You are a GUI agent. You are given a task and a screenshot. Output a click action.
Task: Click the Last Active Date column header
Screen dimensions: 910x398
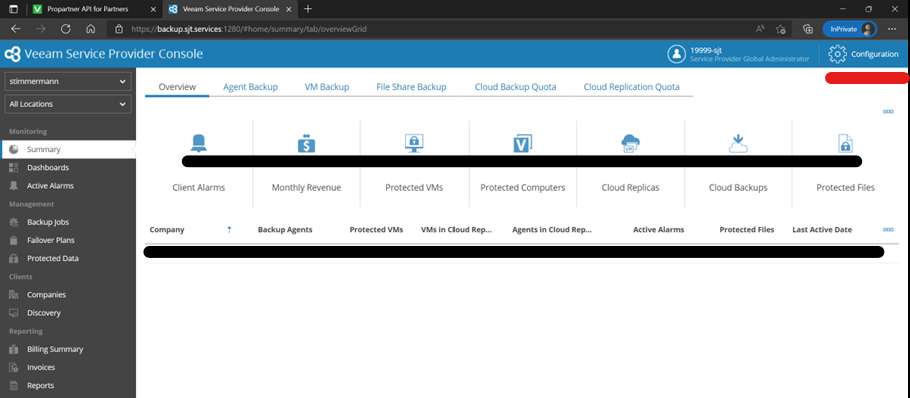click(822, 230)
